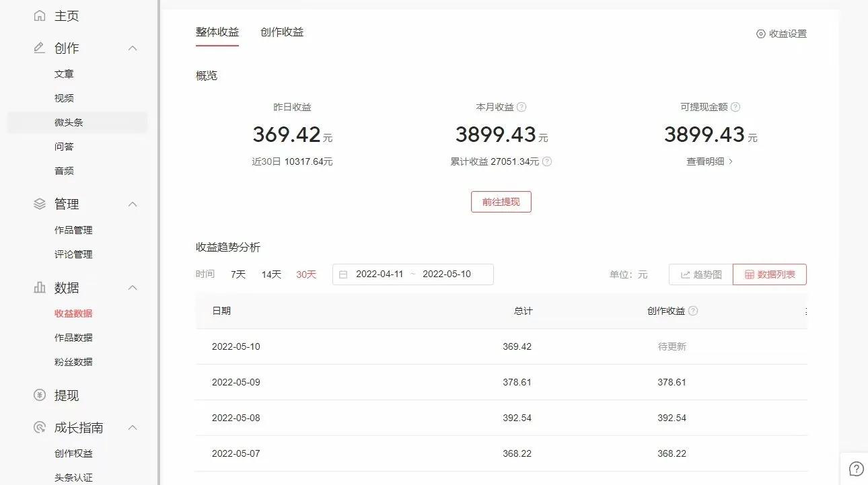Image resolution: width=868 pixels, height=485 pixels.
Task: Open 微头条 under 创作
Action: tap(69, 122)
